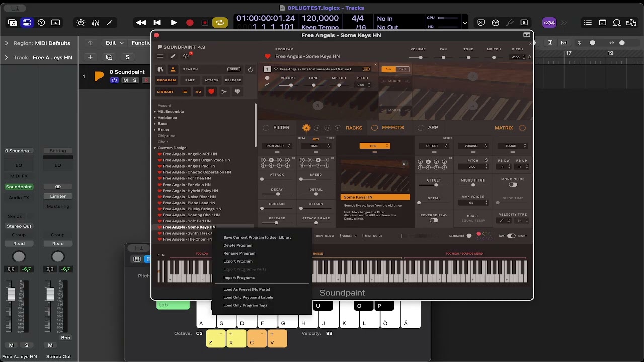Choose Save Current Program to User Library
Viewport: 644px width, 362px height.
(x=258, y=237)
